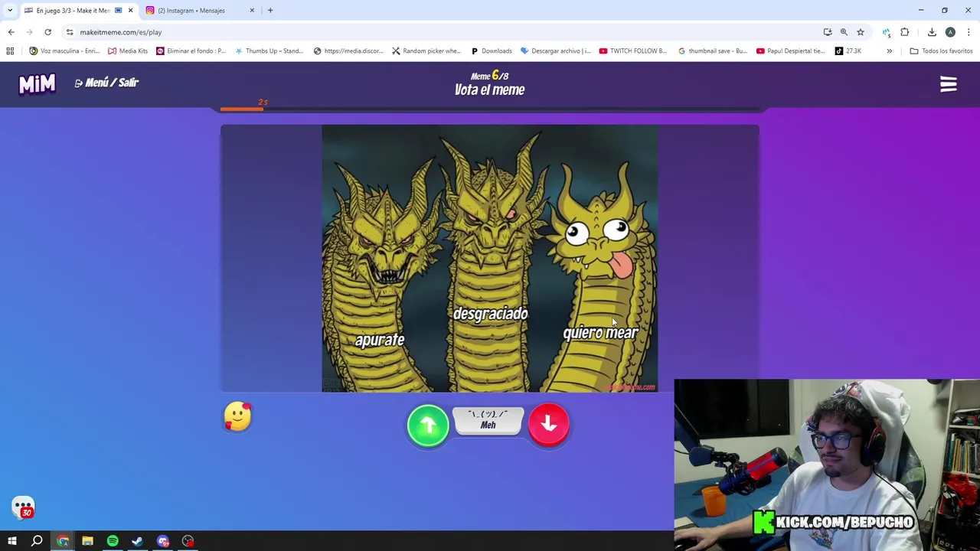
Task: Go back in browser history
Action: 11,32
